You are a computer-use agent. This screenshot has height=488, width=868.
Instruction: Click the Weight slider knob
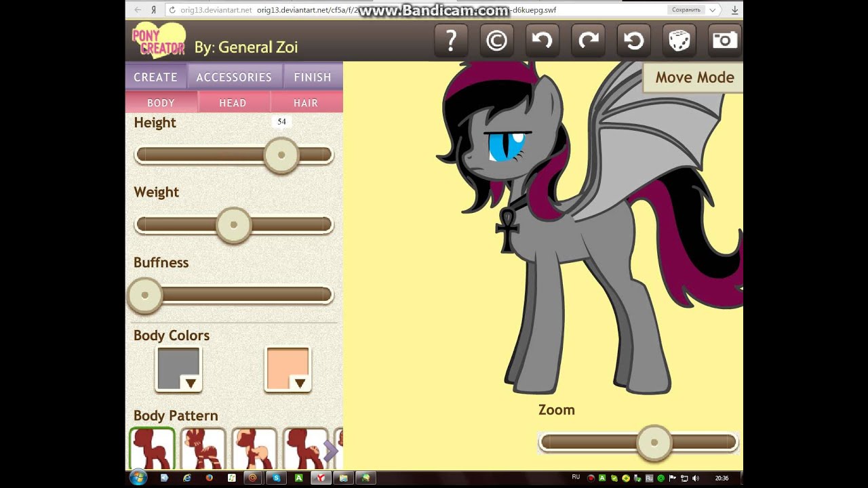pyautogui.click(x=233, y=225)
